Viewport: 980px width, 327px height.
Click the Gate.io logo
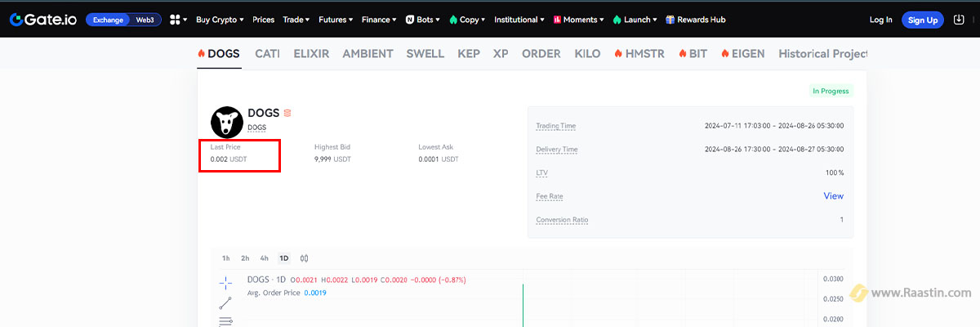[x=43, y=20]
